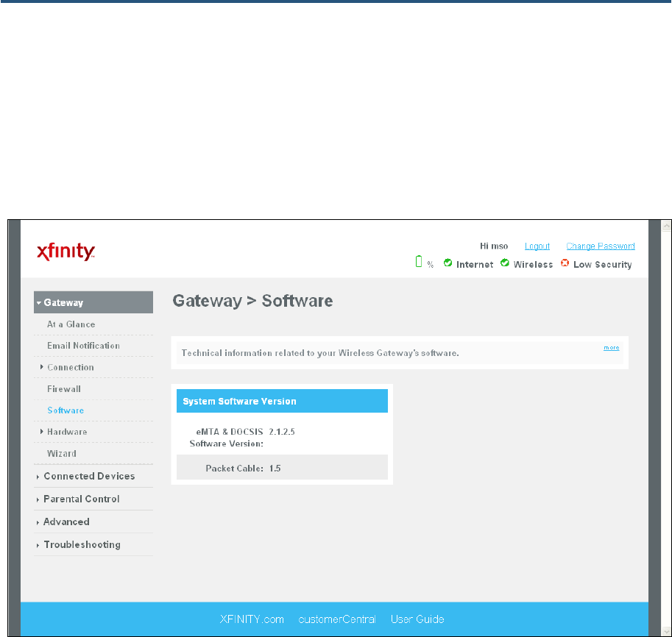Click the eMTA & DOCSIS Software Version label
This screenshot has width=672, height=637.
pyautogui.click(x=227, y=438)
